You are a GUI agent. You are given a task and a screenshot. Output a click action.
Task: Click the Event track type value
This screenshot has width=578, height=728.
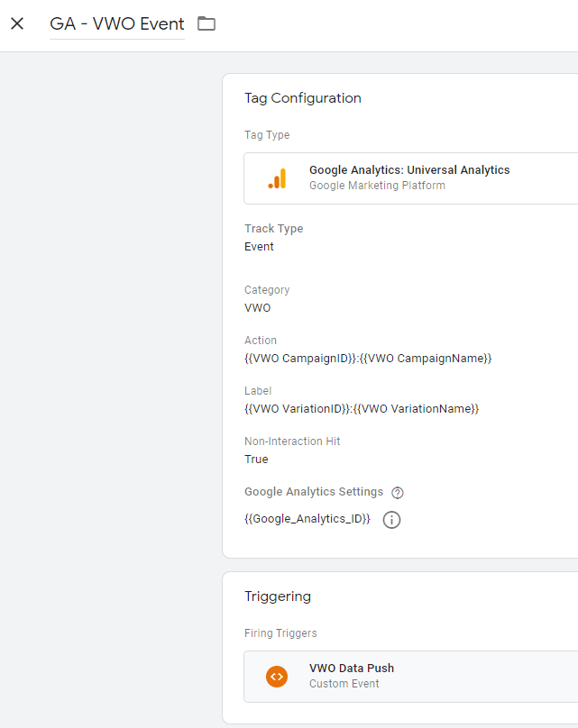259,247
